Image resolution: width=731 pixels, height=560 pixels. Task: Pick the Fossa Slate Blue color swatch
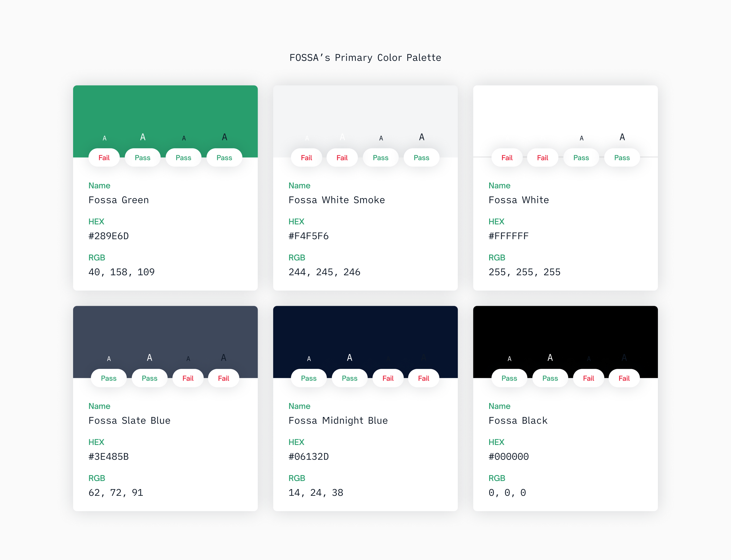[165, 342]
